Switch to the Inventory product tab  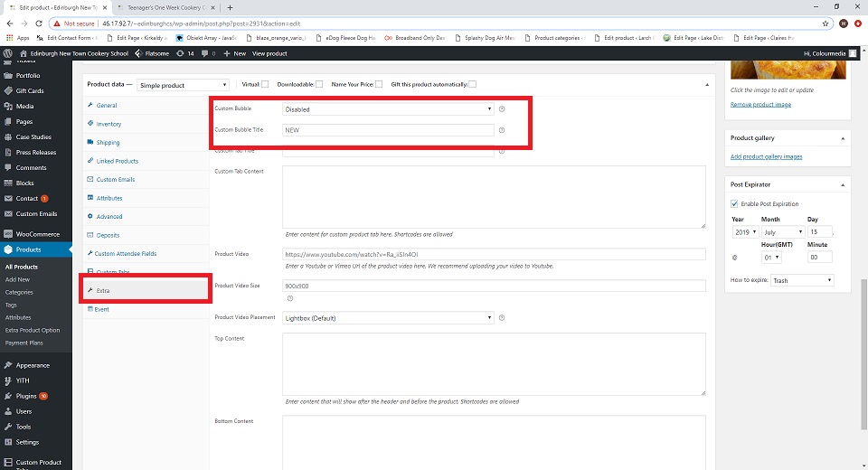click(x=108, y=124)
